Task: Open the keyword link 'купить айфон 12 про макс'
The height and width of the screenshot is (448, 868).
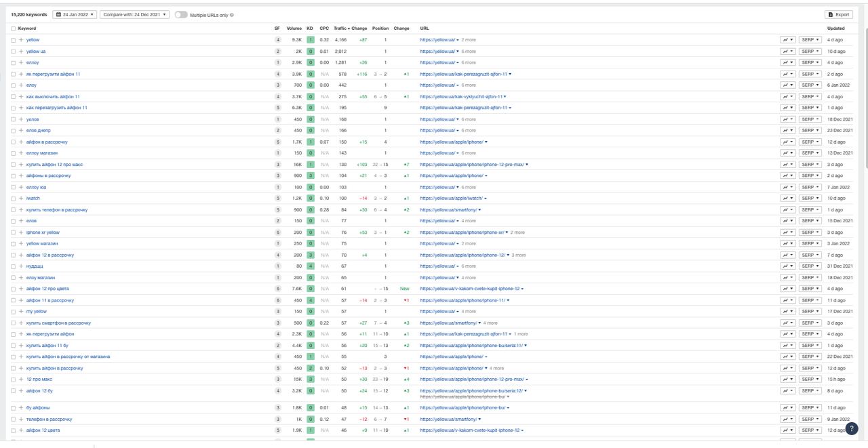Action: (x=54, y=165)
